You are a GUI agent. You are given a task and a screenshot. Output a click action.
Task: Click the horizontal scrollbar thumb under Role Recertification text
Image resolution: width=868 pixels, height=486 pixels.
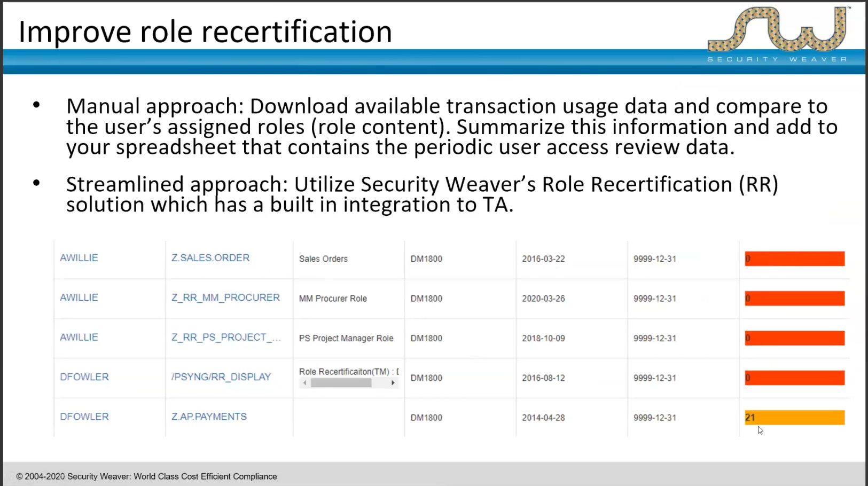tap(341, 383)
